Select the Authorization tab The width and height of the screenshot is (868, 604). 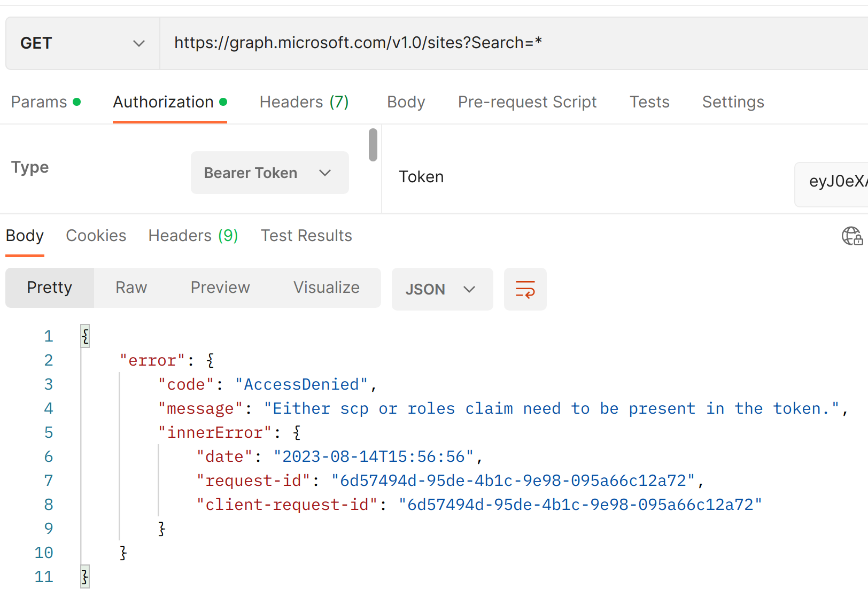click(170, 102)
